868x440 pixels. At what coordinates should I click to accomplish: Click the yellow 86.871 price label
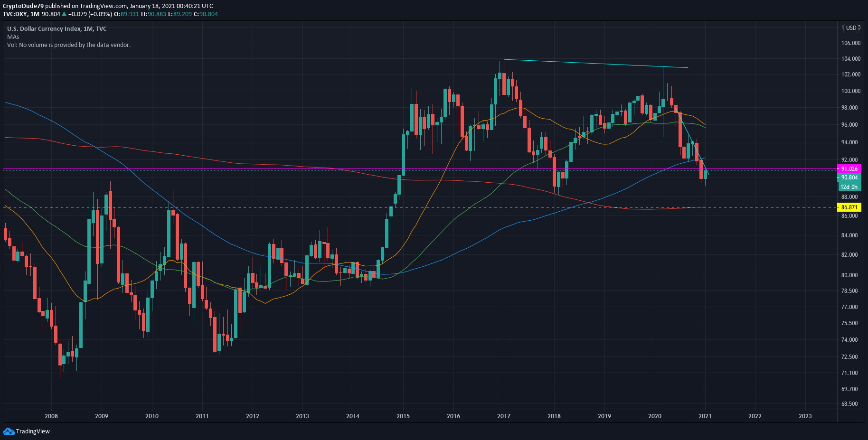click(849, 207)
